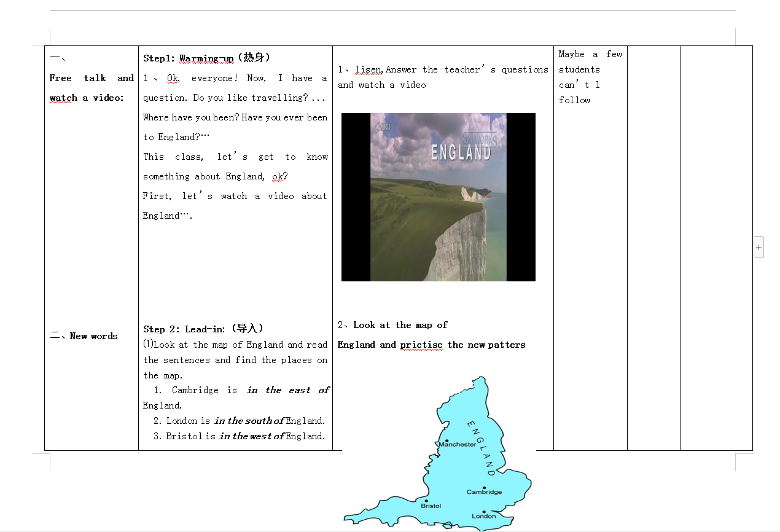Click the 'watch a video:' line in first column

click(x=87, y=98)
